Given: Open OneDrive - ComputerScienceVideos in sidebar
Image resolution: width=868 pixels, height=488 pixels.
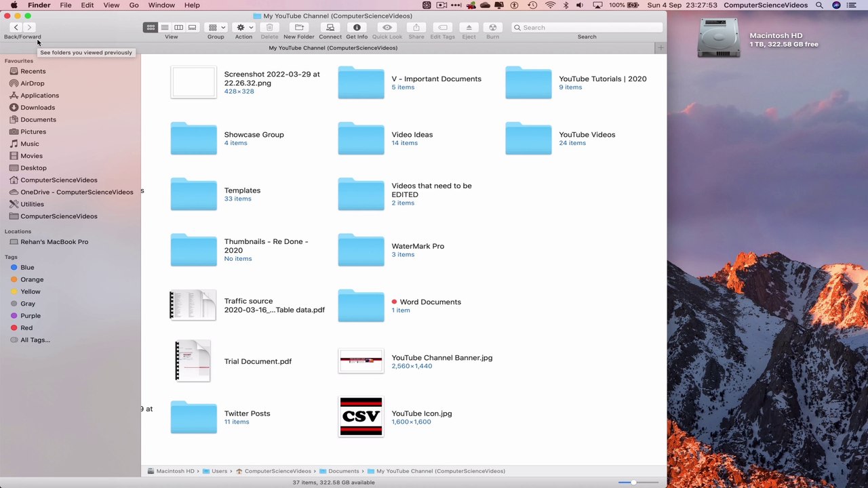Looking at the screenshot, I should tap(72, 192).
